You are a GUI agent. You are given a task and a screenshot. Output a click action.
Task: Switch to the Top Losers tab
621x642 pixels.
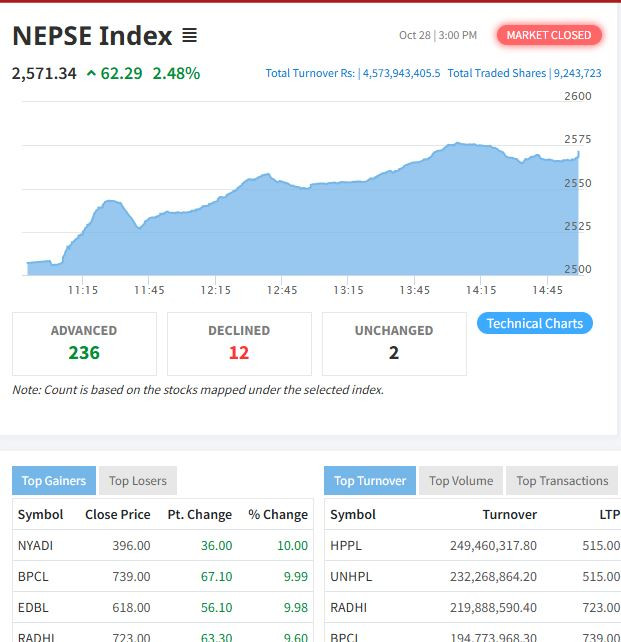[x=138, y=481]
